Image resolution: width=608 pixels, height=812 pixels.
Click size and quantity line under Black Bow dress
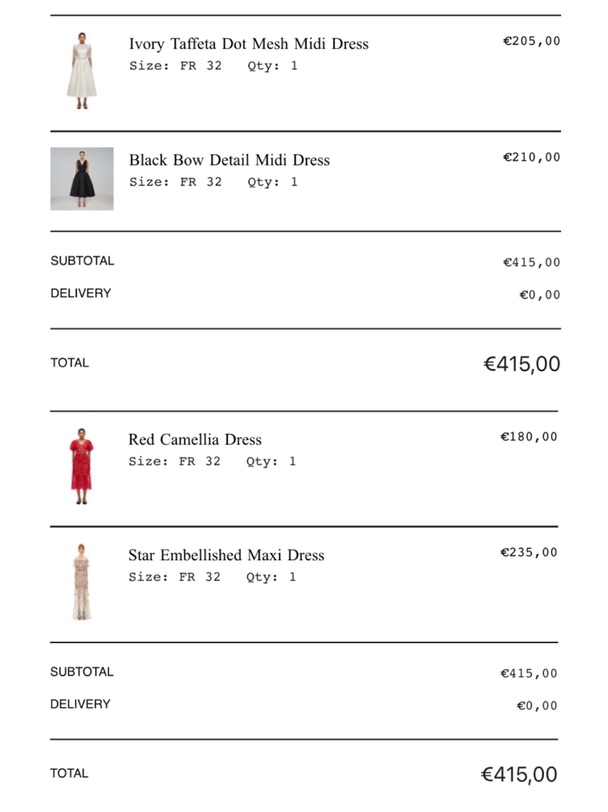coord(213,182)
